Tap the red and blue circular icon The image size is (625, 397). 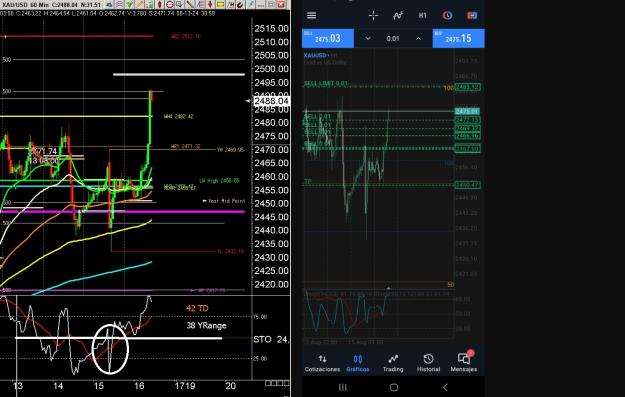click(x=447, y=16)
